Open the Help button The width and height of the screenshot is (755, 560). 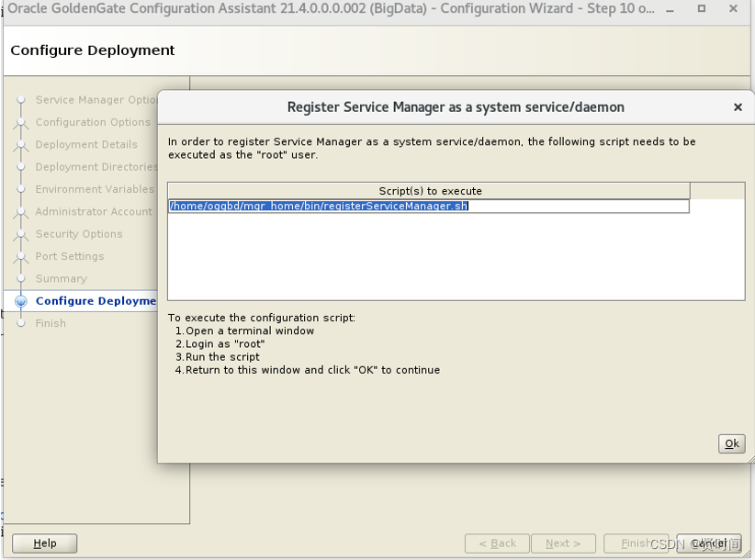tap(44, 543)
